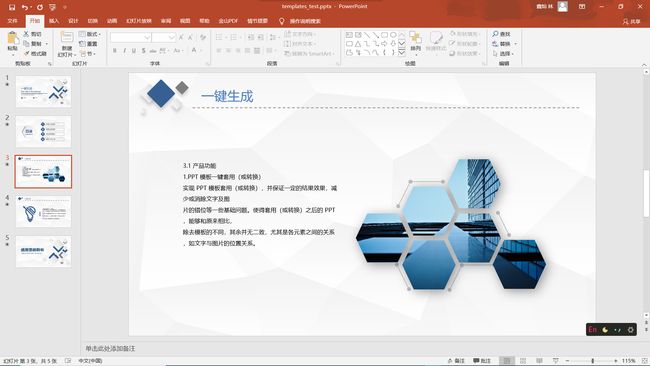Screen dimensions: 650x366
Task: Start slideshow from beginning quick access icon
Action: pos(53,7)
